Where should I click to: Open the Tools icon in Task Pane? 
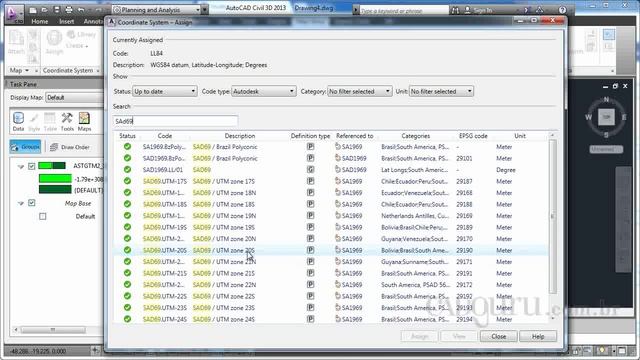click(67, 122)
